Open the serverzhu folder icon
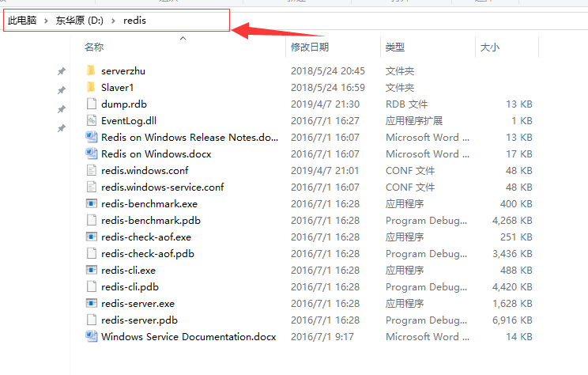This screenshot has width=588, height=375. (91, 70)
